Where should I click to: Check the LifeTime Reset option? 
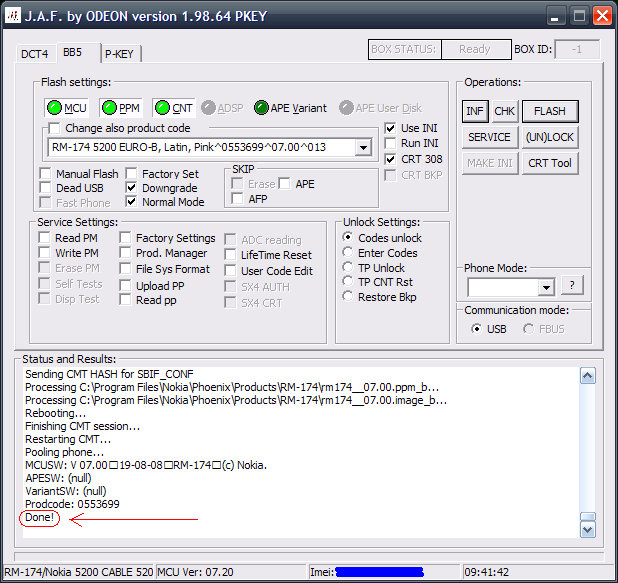(x=230, y=255)
